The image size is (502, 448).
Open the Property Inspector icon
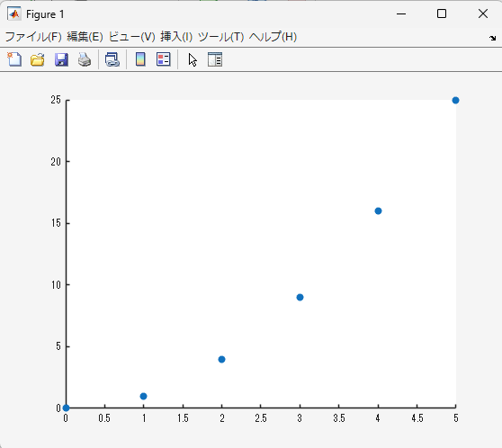click(214, 59)
